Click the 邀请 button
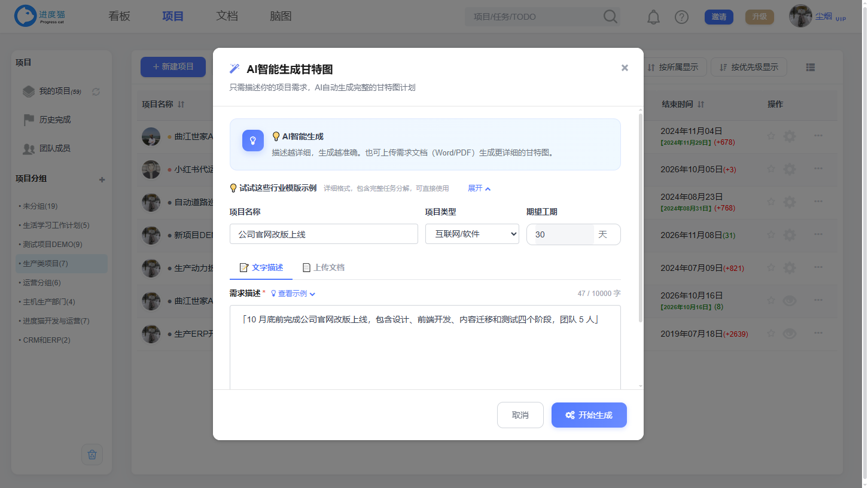The image size is (868, 488). (x=719, y=17)
